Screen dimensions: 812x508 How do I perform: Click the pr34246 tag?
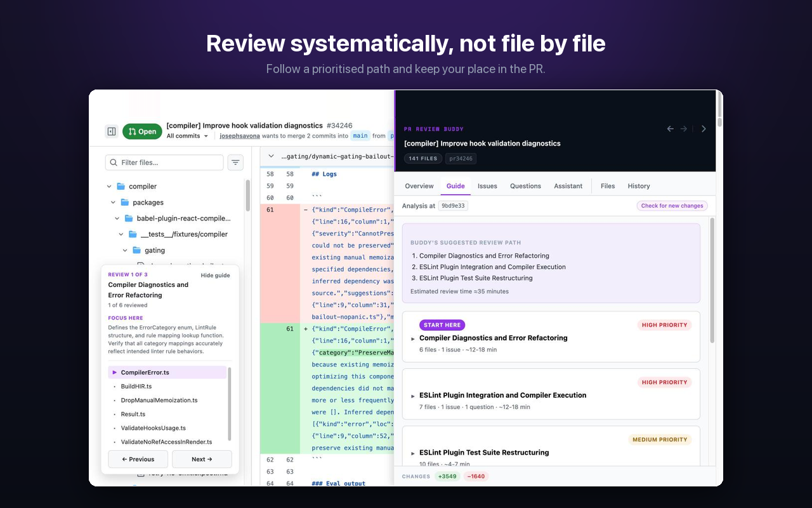click(461, 159)
